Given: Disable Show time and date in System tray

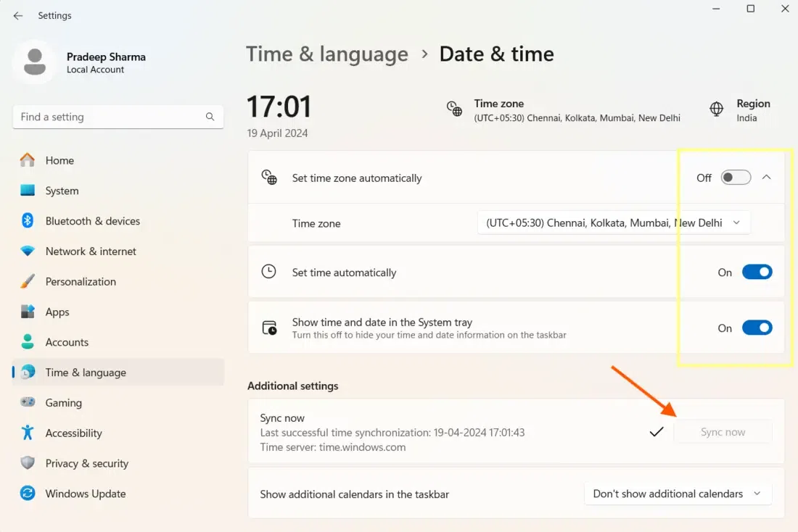Looking at the screenshot, I should (x=757, y=328).
